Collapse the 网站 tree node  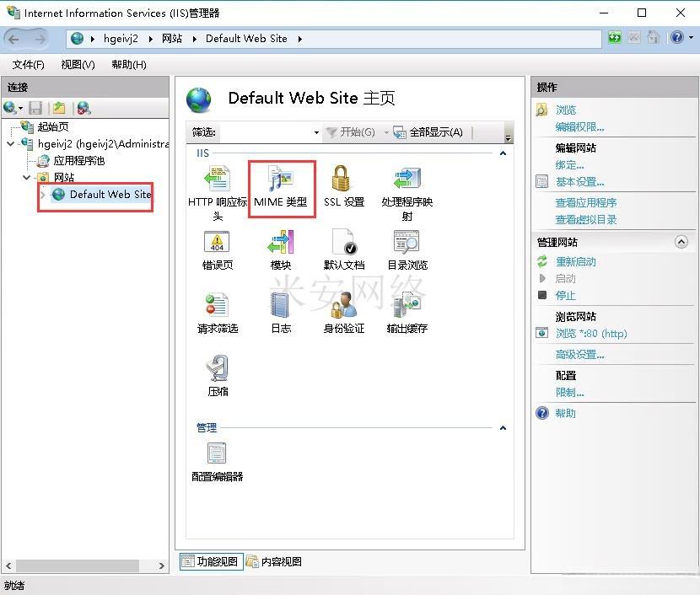tap(26, 177)
